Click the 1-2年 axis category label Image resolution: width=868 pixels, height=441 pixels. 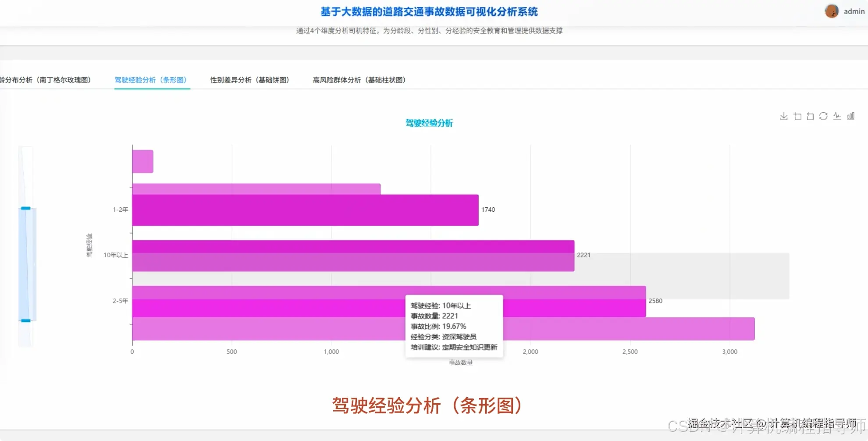coord(121,210)
